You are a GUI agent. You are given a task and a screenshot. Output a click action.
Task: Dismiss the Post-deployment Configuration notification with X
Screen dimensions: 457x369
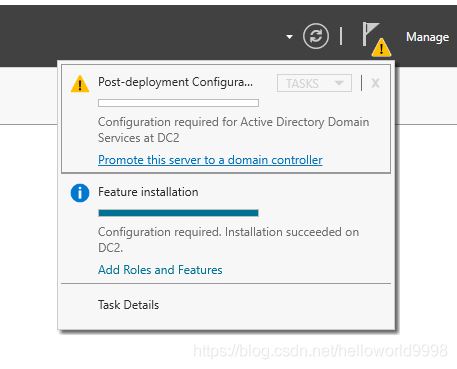click(x=375, y=83)
